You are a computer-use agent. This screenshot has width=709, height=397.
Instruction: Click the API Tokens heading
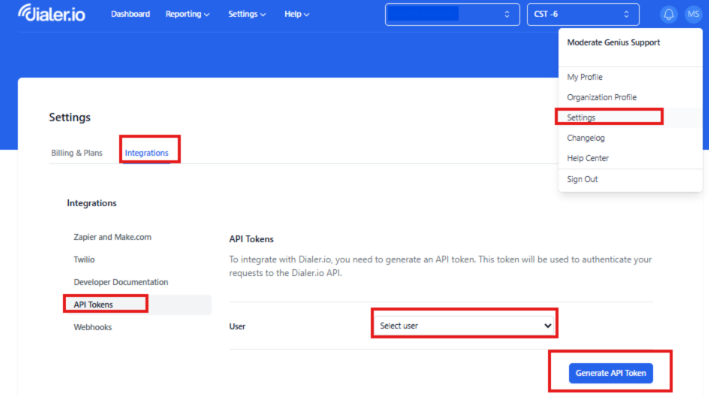click(251, 239)
